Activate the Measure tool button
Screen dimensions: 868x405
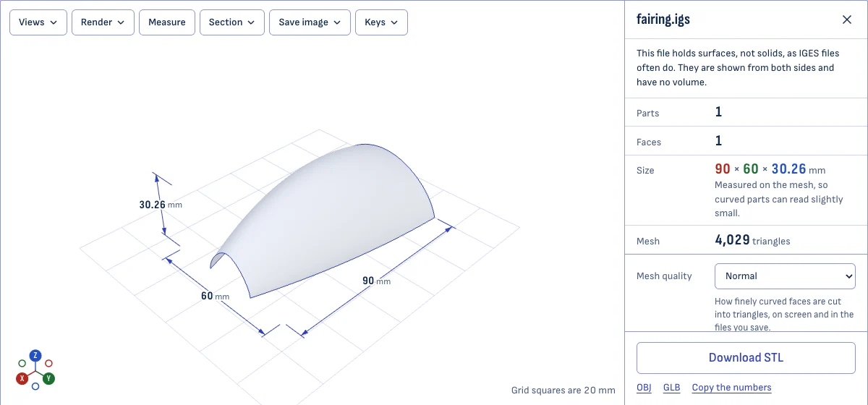pyautogui.click(x=167, y=22)
